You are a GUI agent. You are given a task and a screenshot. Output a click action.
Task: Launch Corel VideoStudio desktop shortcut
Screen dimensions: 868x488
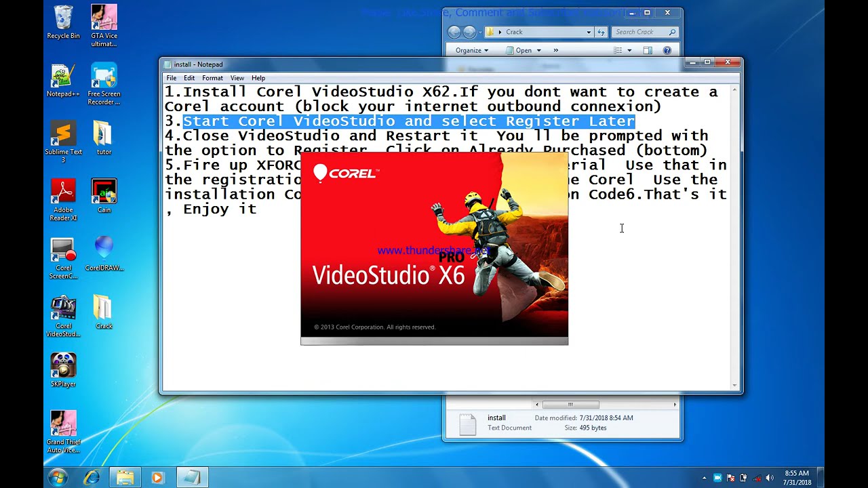(63, 316)
